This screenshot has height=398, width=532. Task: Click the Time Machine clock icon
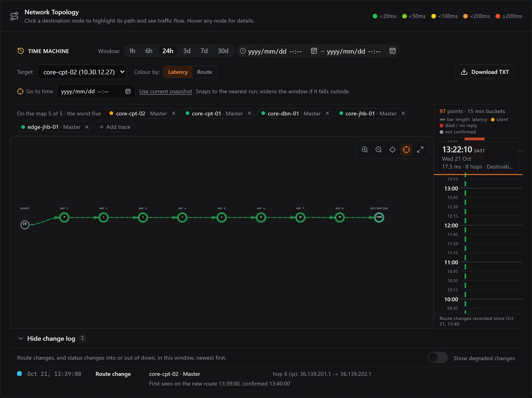21,51
